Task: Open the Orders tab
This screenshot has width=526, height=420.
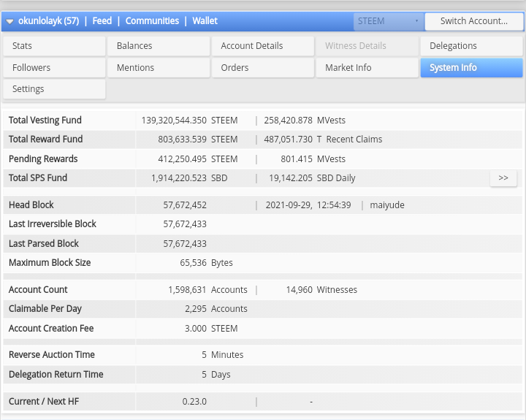Action: coord(263,68)
